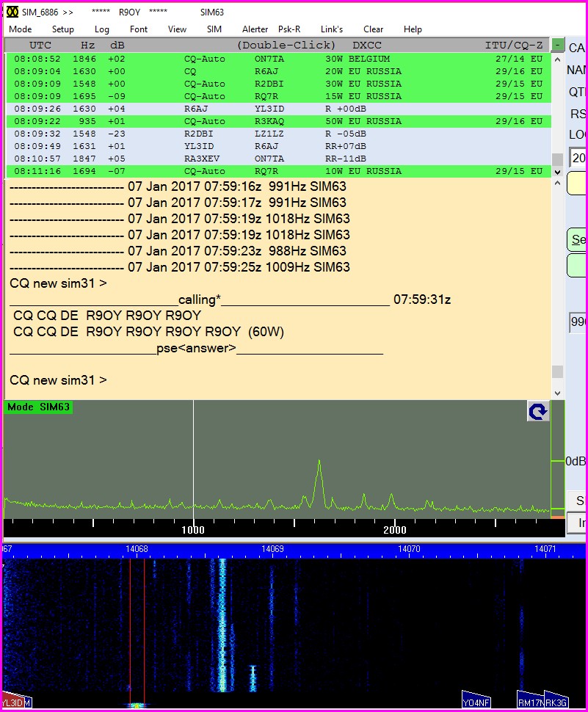Screen dimensions: 588x712
Task: Click the SIM app icon in title bar
Action: pos(12,12)
